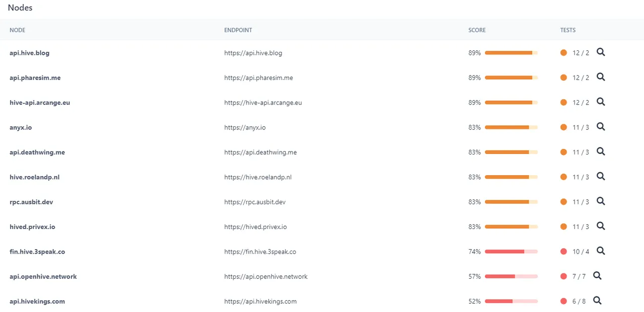Image resolution: width=644 pixels, height=312 pixels.
Task: Click orange status dot for rpc.ausbit.dev
Action: [563, 202]
